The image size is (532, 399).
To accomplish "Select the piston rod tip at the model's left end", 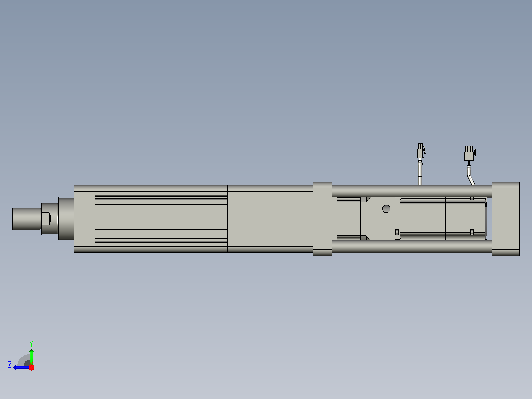I will click(27, 219).
